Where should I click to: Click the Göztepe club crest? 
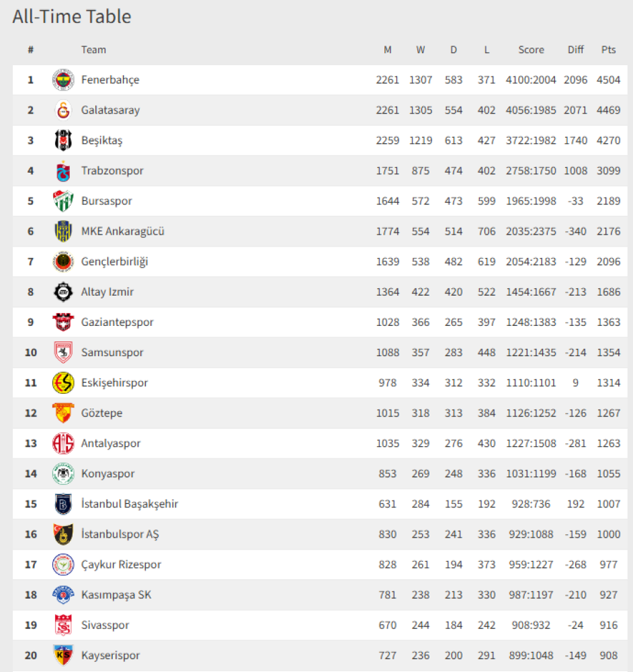[x=63, y=413]
